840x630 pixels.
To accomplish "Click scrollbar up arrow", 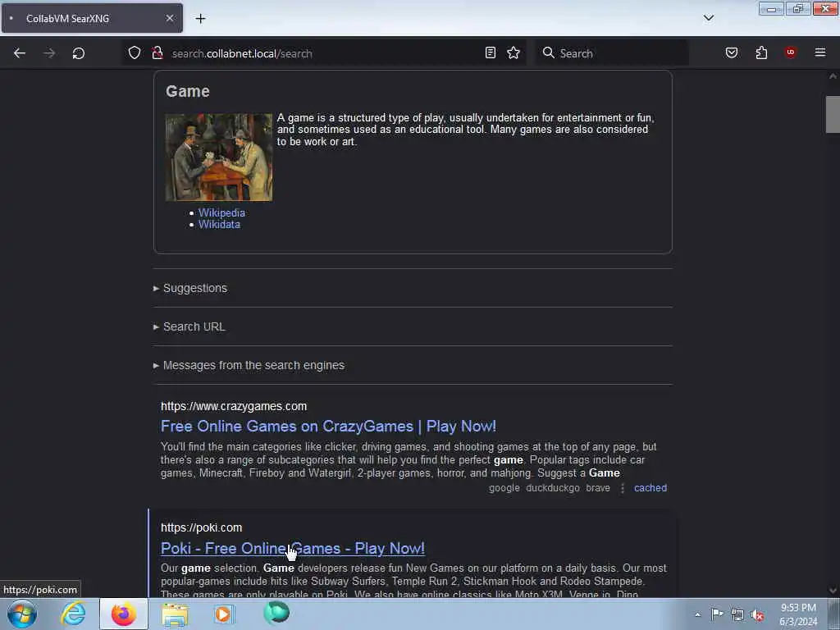I will click(833, 76).
